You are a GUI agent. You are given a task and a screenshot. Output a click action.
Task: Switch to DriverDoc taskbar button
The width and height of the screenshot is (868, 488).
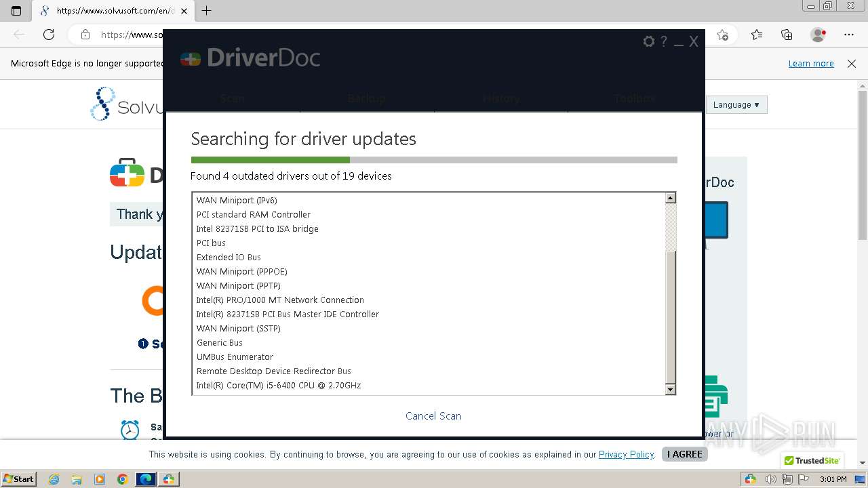point(169,479)
